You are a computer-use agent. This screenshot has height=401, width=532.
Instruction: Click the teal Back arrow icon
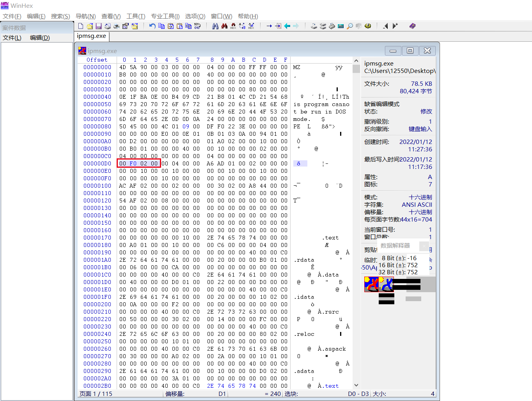[x=287, y=26]
